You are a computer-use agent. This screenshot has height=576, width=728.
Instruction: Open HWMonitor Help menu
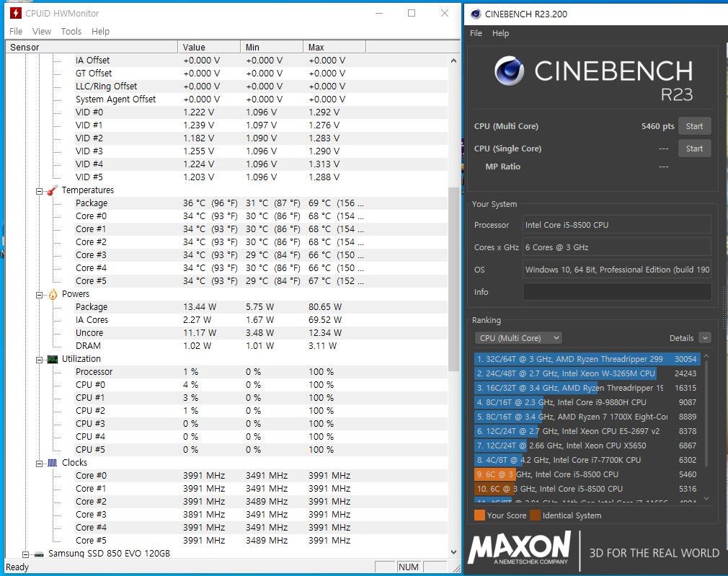pyautogui.click(x=100, y=31)
